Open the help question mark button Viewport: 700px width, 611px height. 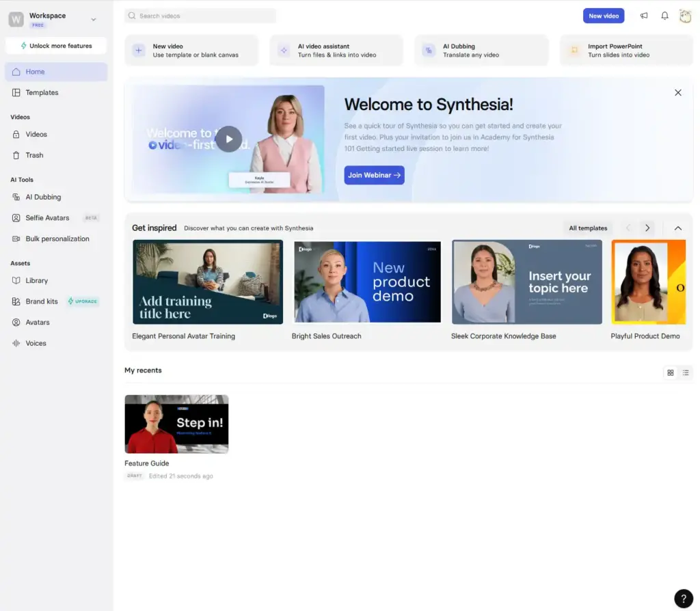[684, 599]
